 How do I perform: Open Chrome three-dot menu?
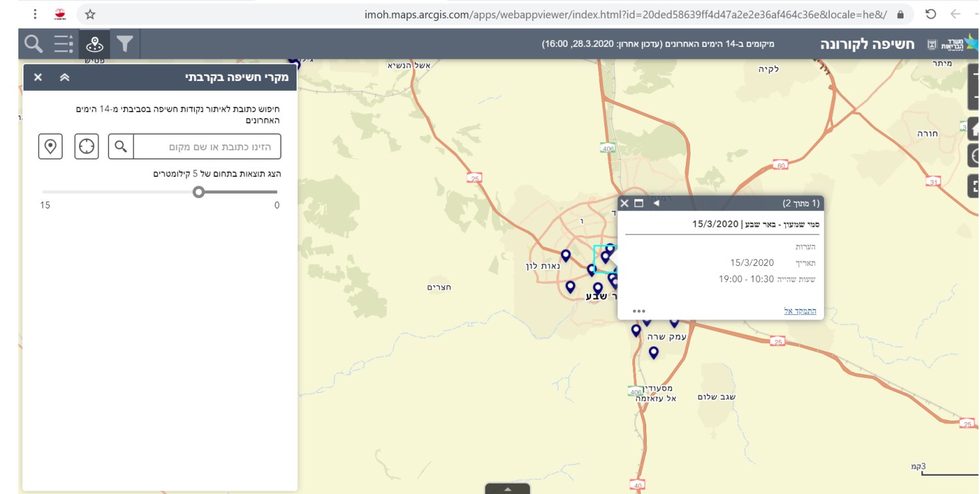click(35, 14)
